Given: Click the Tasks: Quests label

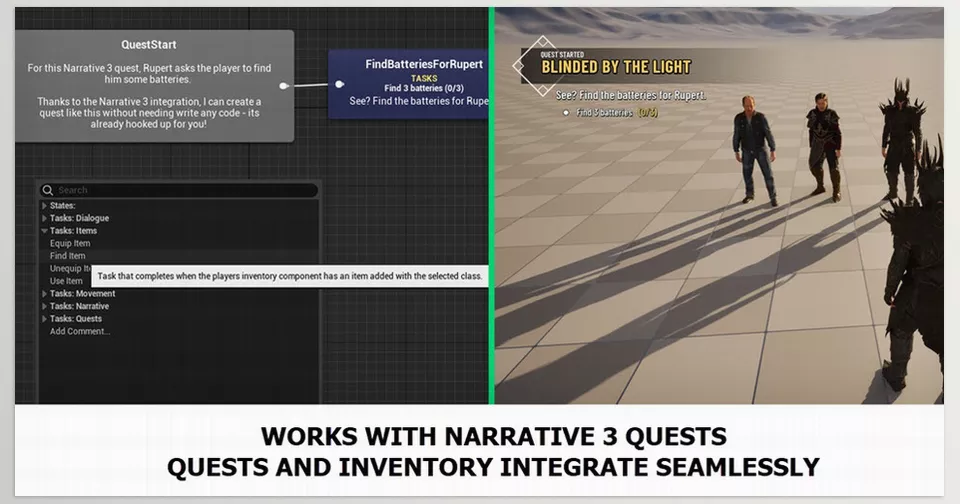Looking at the screenshot, I should (76, 319).
